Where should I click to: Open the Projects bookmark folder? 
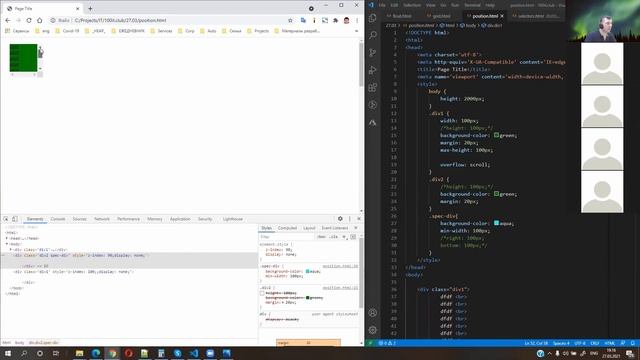(x=259, y=31)
